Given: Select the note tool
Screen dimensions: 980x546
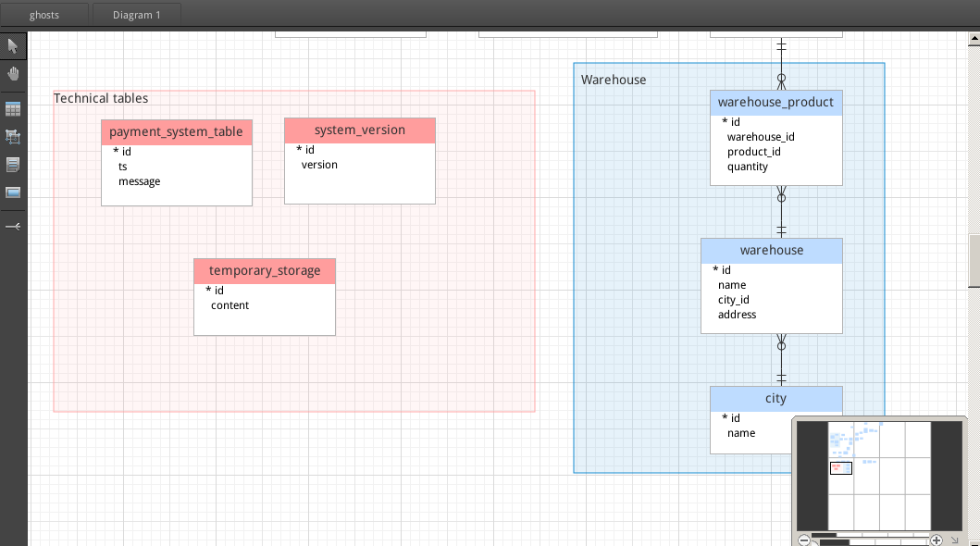Looking at the screenshot, I should tap(13, 165).
